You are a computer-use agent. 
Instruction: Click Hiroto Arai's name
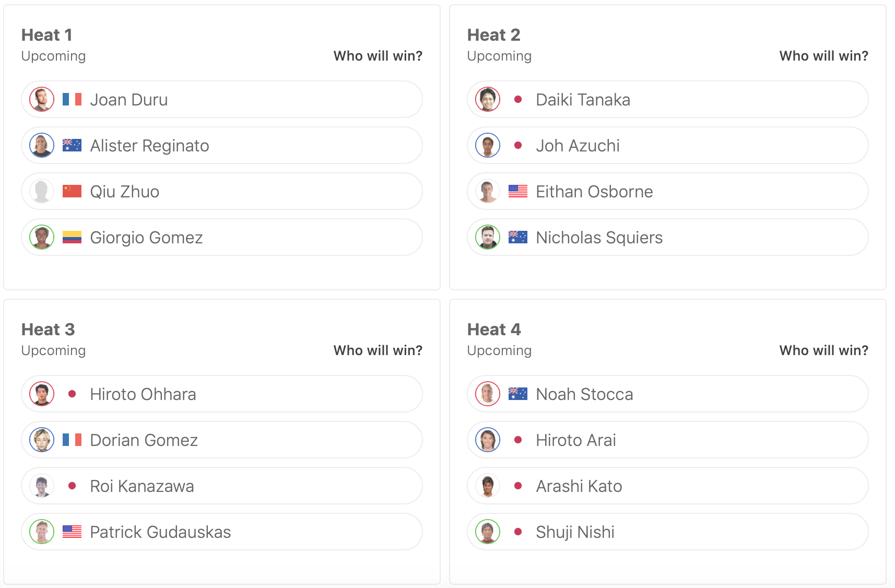[575, 440]
